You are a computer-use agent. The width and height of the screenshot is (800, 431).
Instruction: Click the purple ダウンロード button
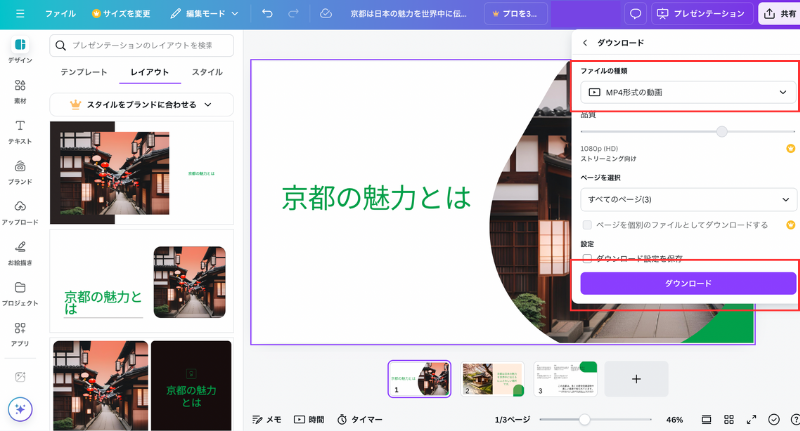click(x=688, y=283)
